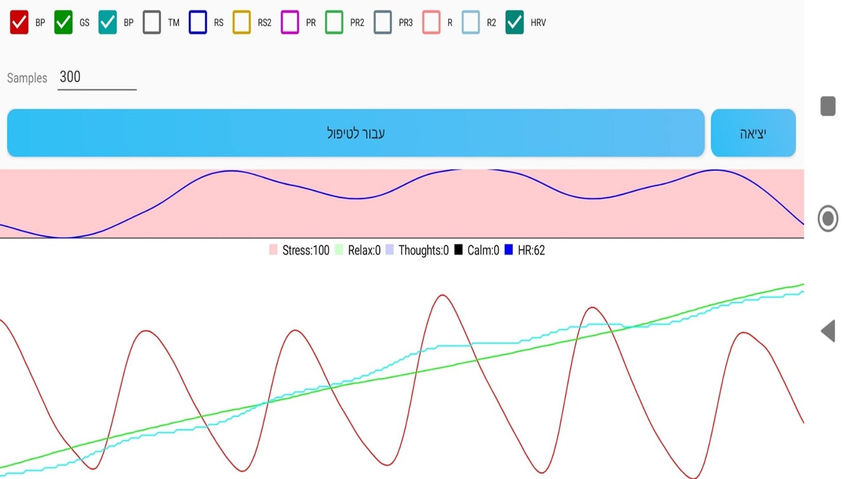Tap the Android home circle icon
Screen dimensions: 852x479
coord(828,218)
